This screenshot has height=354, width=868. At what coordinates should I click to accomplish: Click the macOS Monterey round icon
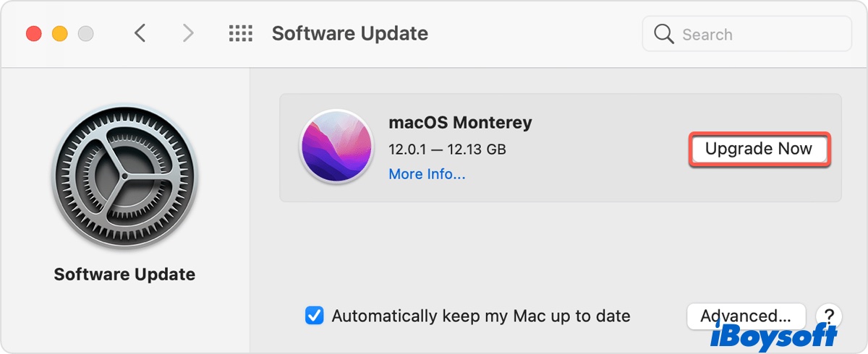click(x=336, y=147)
